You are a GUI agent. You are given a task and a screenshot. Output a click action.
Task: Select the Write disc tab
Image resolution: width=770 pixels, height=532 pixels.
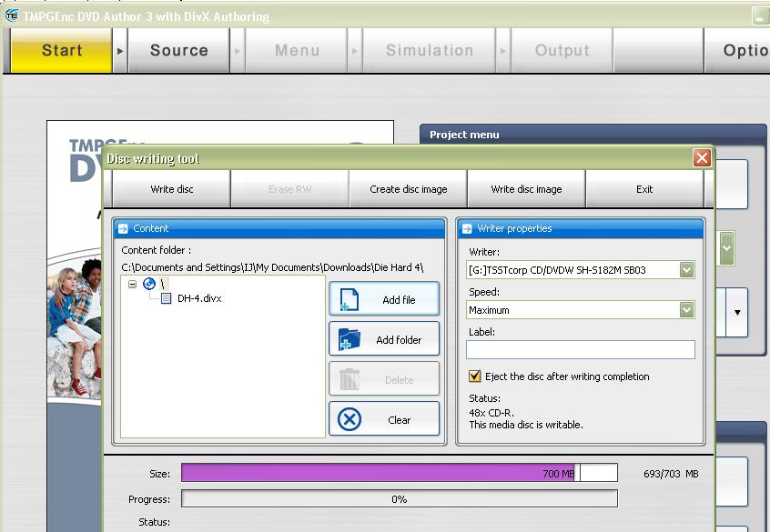click(x=171, y=189)
